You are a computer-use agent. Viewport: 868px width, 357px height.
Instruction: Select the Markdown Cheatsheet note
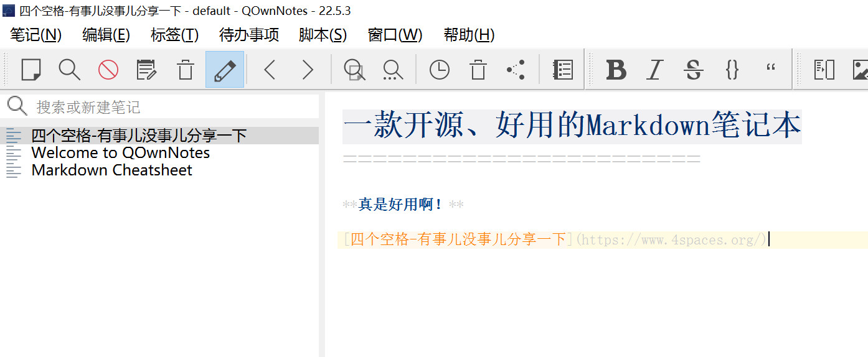[111, 170]
